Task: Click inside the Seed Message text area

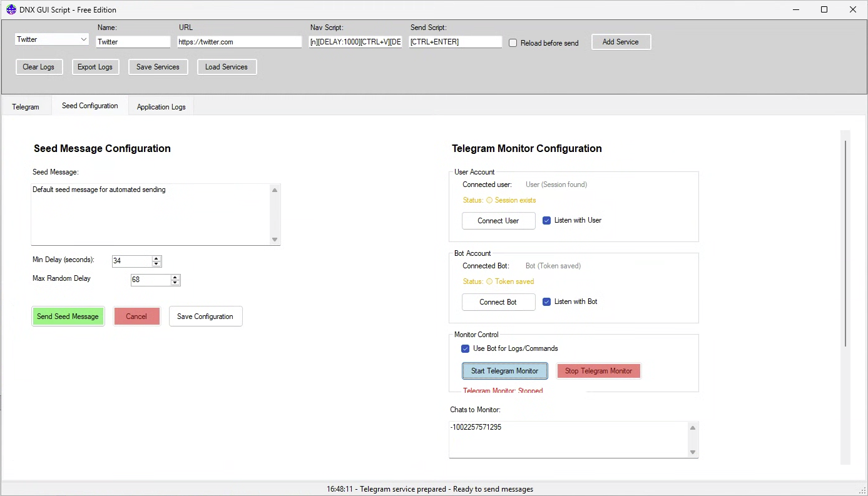Action: tap(150, 215)
